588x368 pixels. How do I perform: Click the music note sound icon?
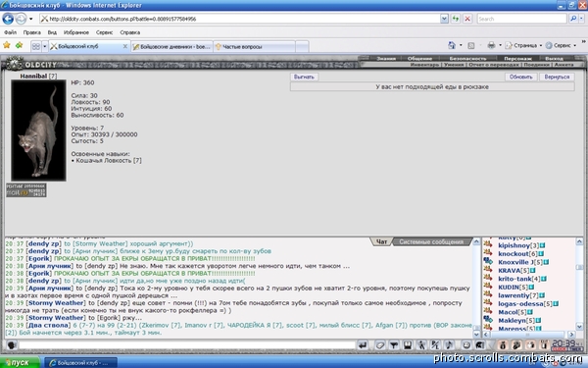coord(449,344)
